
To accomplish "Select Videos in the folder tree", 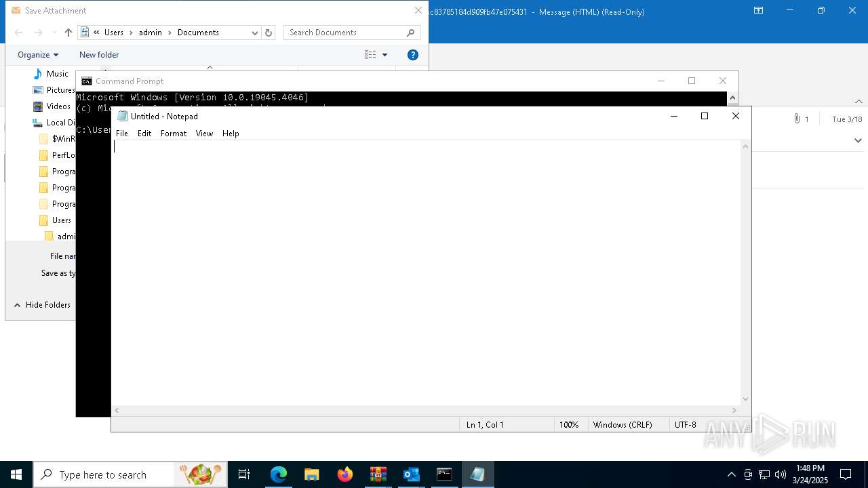I will pyautogui.click(x=52, y=106).
